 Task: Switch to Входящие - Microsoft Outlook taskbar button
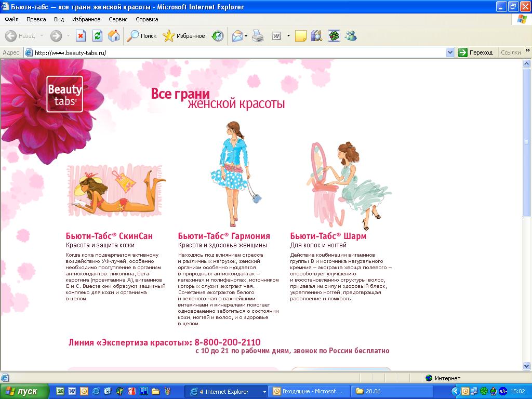click(x=309, y=392)
